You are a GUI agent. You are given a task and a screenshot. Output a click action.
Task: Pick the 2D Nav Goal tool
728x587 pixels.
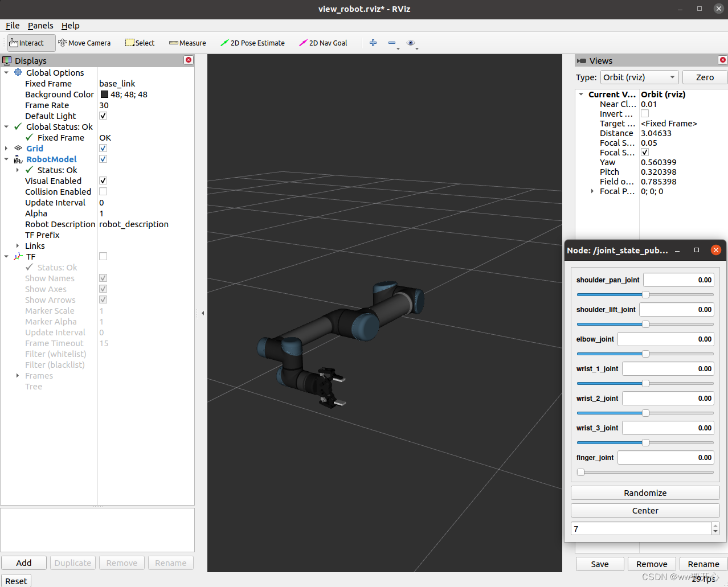pos(323,43)
